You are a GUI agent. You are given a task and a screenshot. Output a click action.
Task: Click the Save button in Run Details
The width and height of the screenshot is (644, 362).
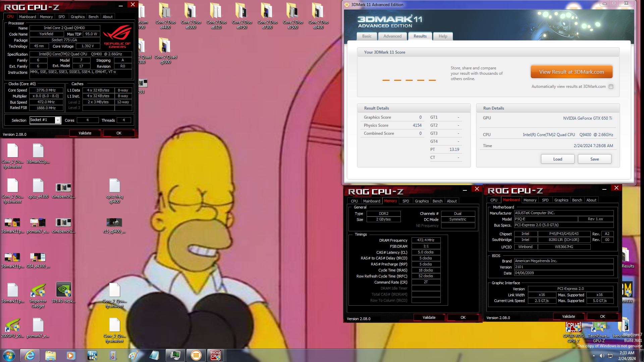pyautogui.click(x=594, y=159)
